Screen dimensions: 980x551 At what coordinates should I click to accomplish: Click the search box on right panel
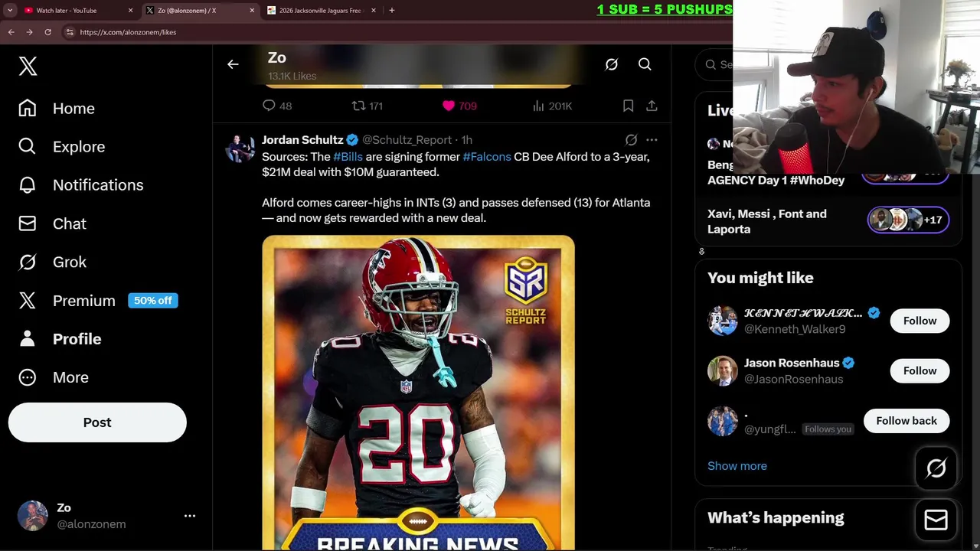pyautogui.click(x=715, y=64)
